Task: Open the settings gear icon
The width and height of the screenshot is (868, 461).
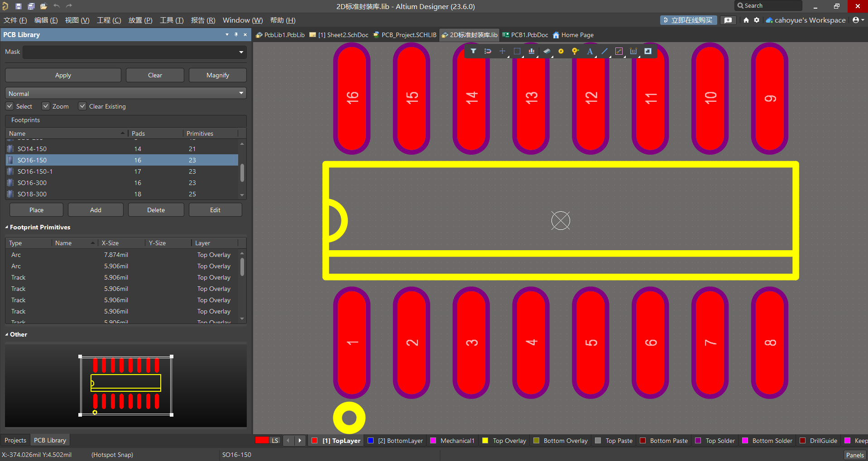Action: click(x=757, y=20)
